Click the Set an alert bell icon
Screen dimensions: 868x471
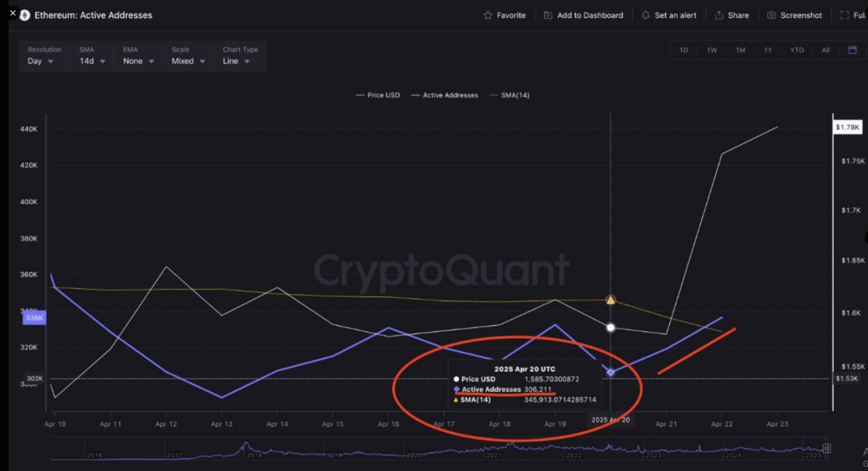click(646, 15)
